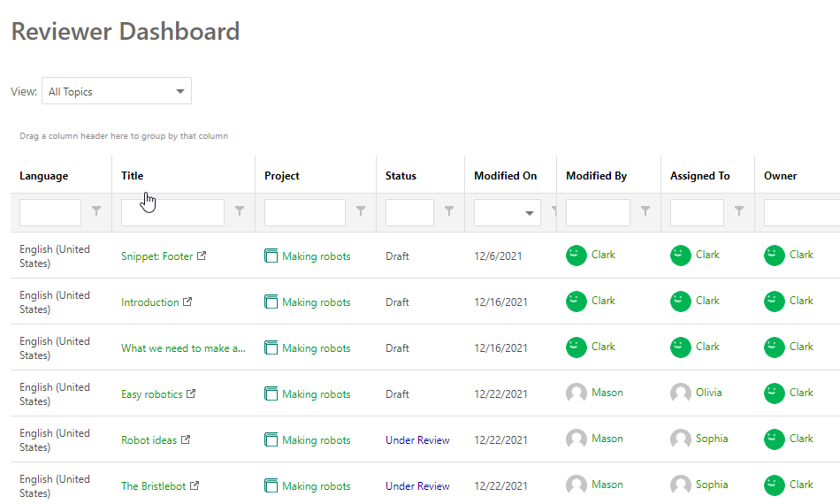Viewport: 840px width, 504px height.
Task: Open The Bristlebot topic link
Action: click(x=153, y=486)
